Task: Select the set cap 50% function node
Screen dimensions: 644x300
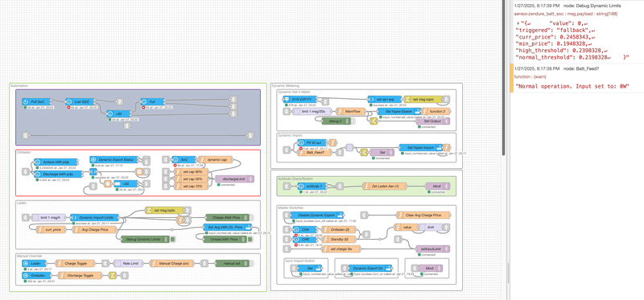Action: [x=192, y=179]
